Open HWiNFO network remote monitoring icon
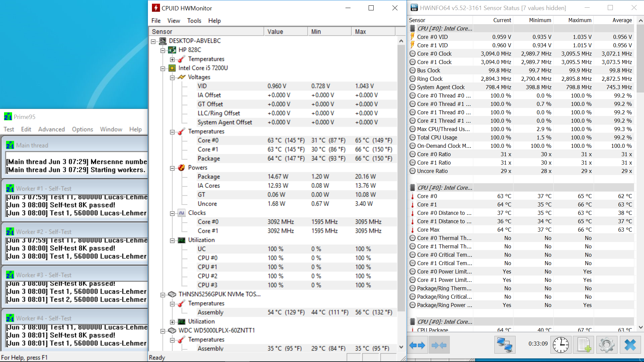Viewport: 644px width, 362px height. click(504, 345)
